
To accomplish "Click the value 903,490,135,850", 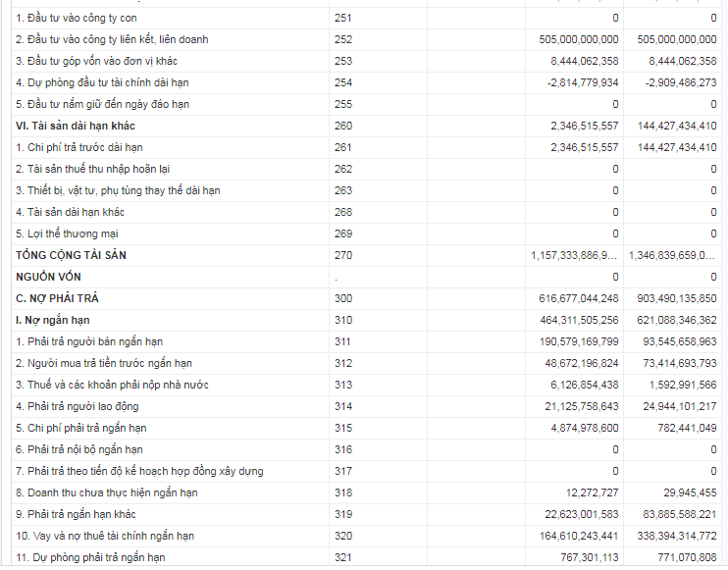I will 677,298.
